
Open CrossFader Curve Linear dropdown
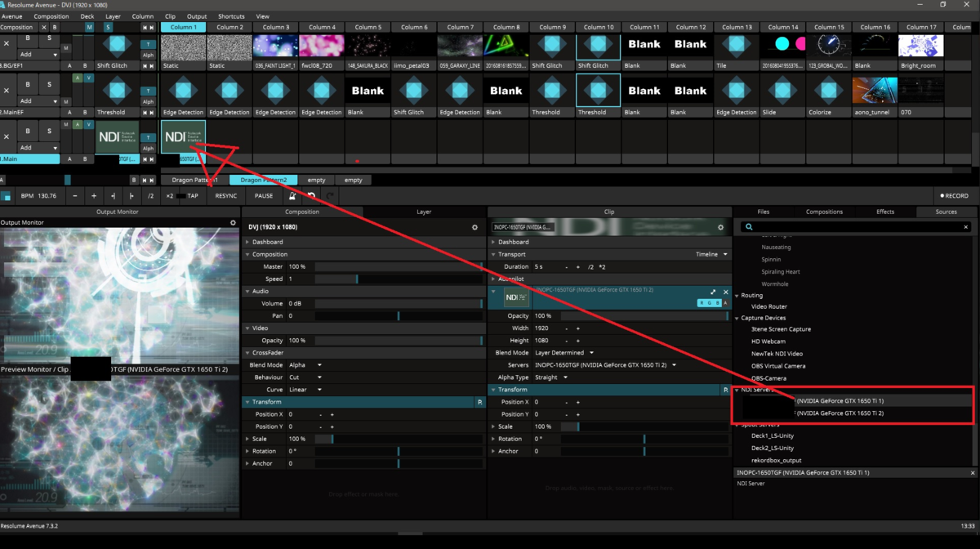tap(305, 390)
